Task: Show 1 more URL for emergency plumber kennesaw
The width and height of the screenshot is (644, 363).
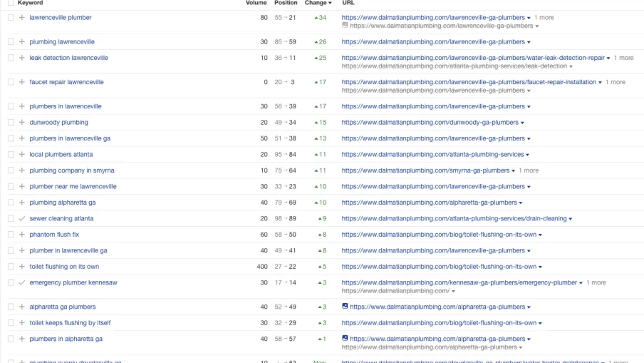Action: pyautogui.click(x=596, y=283)
